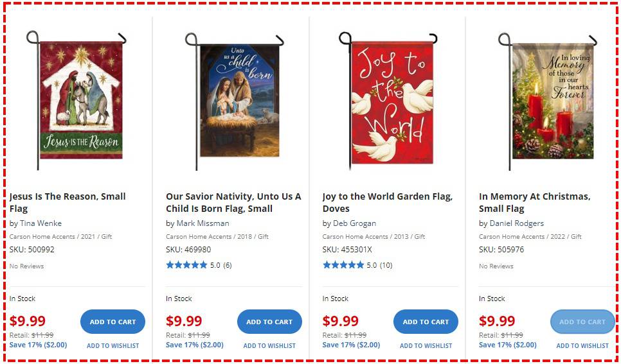Add Jesus Is The Reason flag to cart
Viewport: 621px width, 364px height.
113,322
